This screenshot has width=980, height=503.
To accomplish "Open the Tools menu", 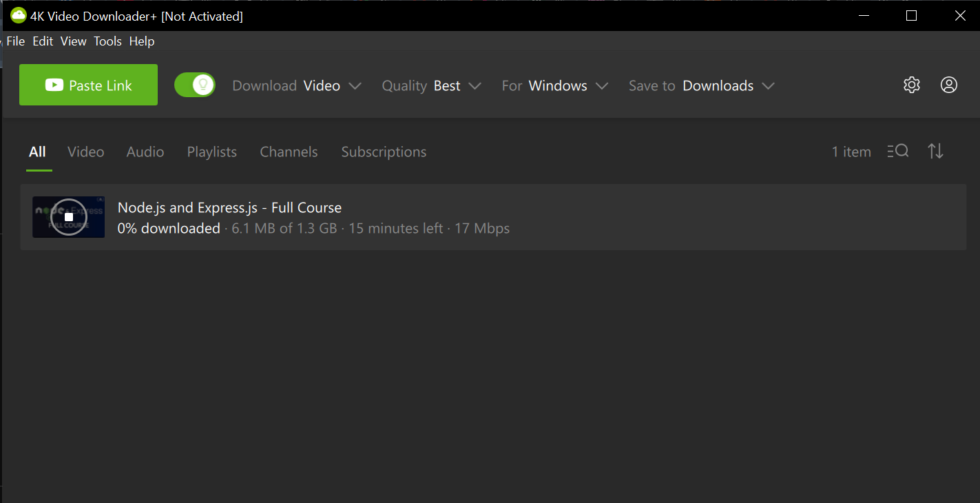I will (107, 41).
